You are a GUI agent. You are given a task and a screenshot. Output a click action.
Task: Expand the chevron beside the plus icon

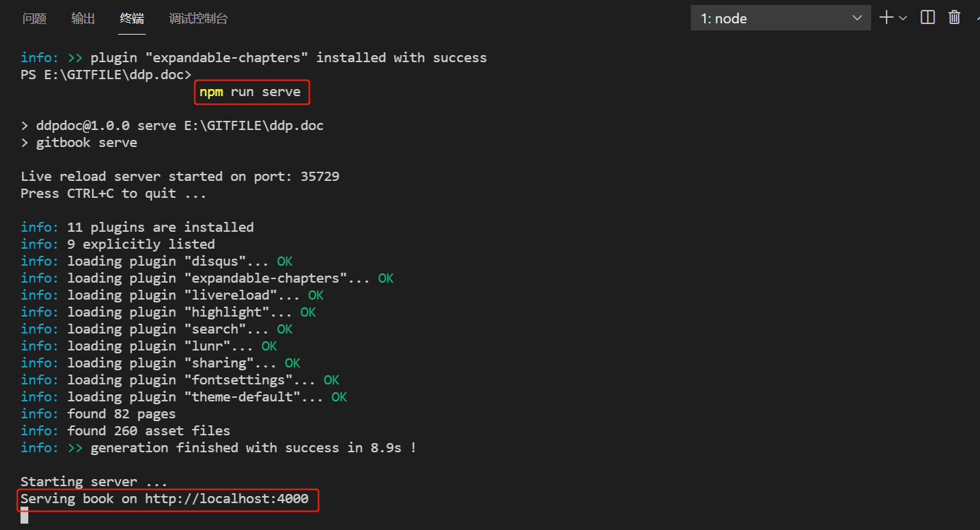point(903,18)
